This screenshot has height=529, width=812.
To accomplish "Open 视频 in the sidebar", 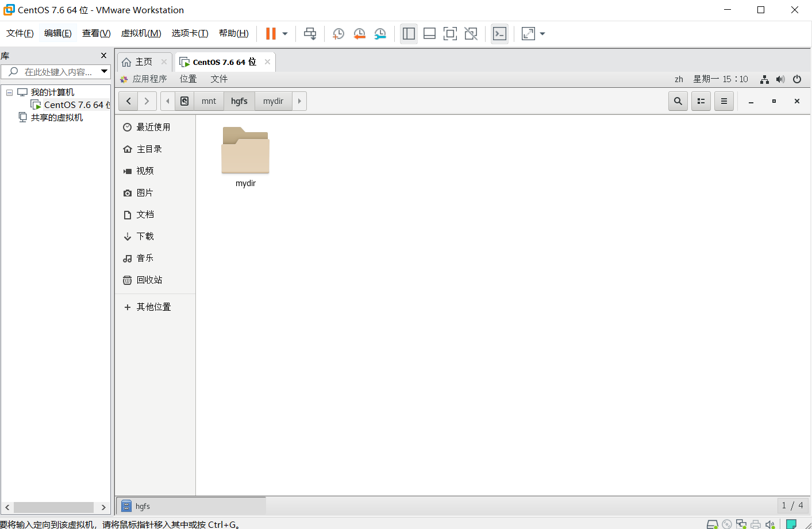I will (x=155, y=171).
